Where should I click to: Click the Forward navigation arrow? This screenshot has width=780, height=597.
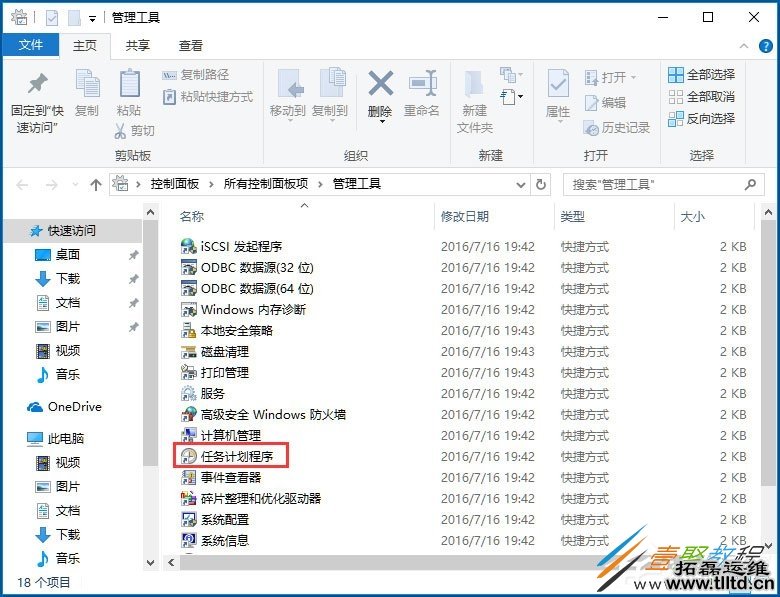[51, 185]
